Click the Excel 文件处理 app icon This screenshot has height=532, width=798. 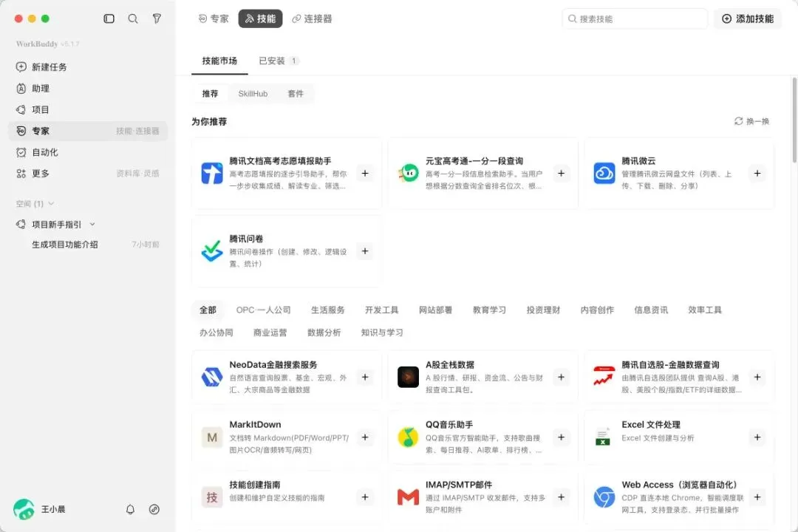point(603,437)
